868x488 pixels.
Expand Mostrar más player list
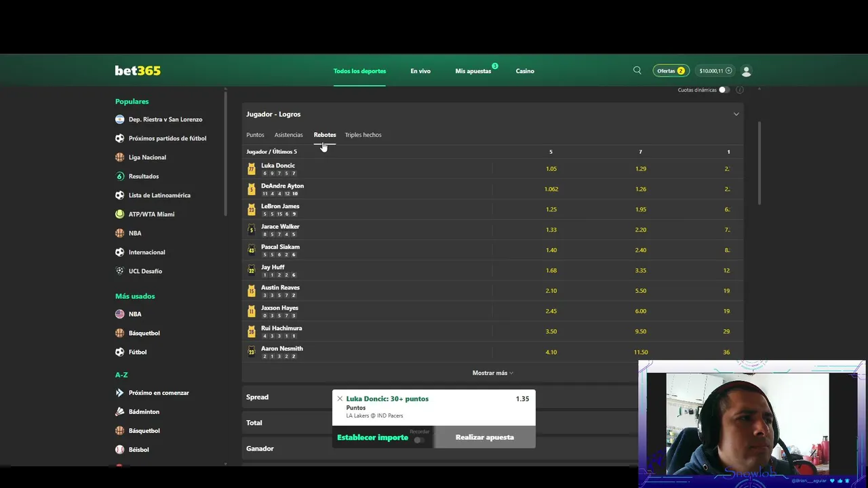[493, 373]
